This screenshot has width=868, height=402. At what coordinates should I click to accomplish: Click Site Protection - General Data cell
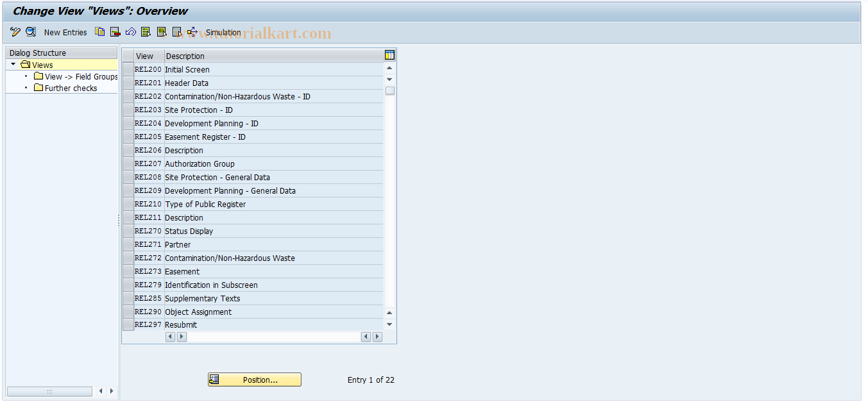click(x=274, y=177)
